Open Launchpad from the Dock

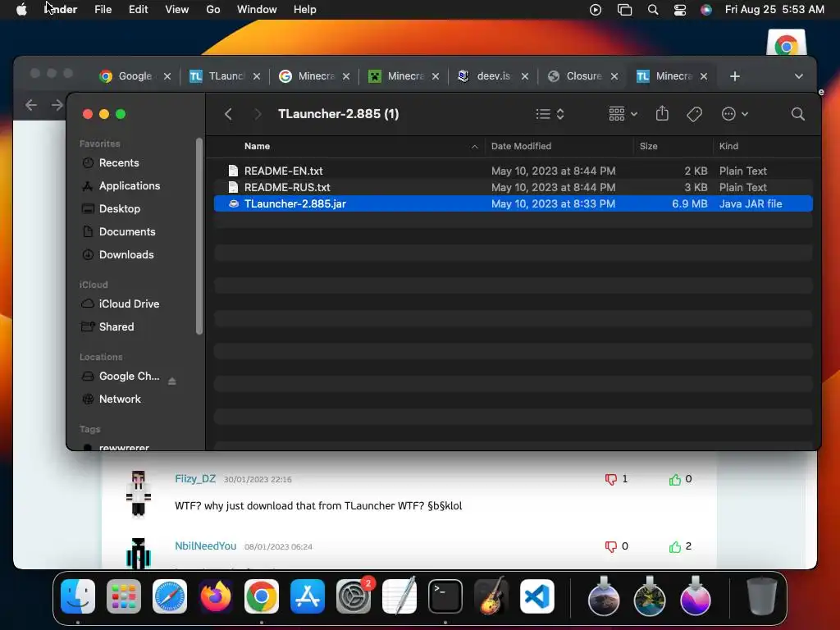tap(124, 596)
